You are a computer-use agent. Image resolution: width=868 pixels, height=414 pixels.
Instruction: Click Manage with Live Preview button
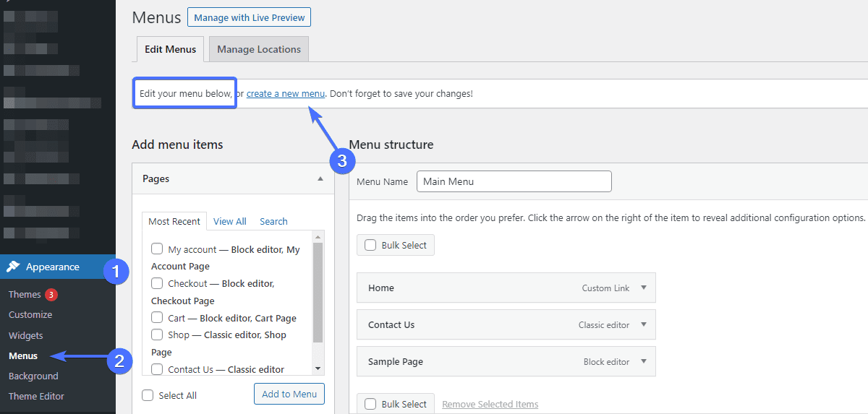point(249,17)
